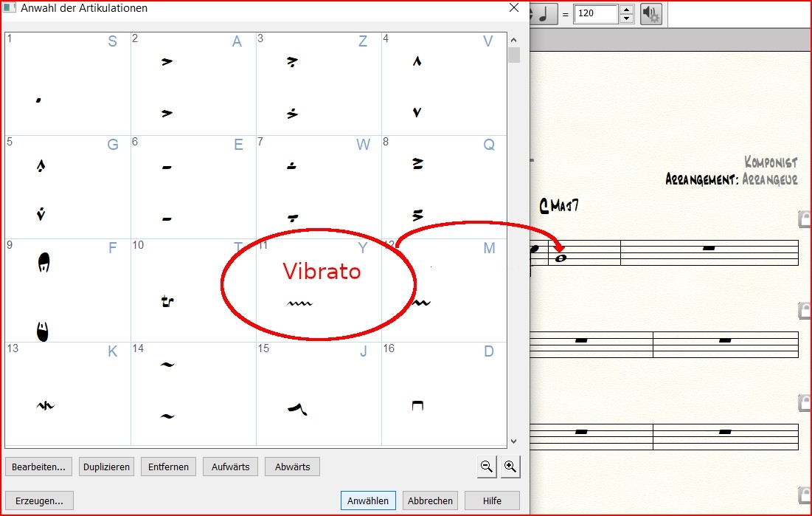Click Bearbeiten button to edit articulation

point(39,467)
